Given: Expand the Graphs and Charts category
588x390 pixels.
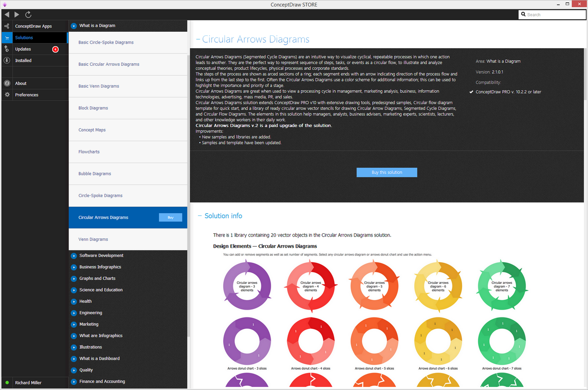Looking at the screenshot, I should (73, 278).
